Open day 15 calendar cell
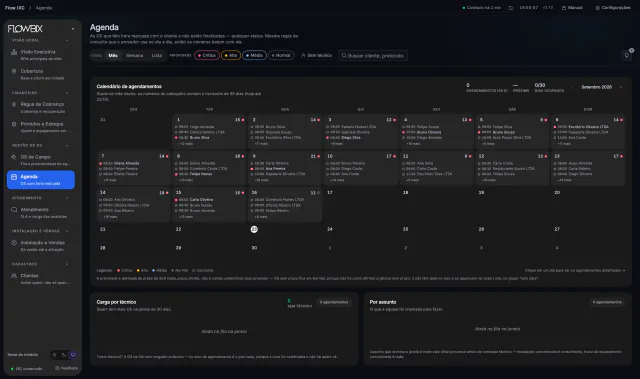The width and height of the screenshot is (640, 379). (x=209, y=204)
